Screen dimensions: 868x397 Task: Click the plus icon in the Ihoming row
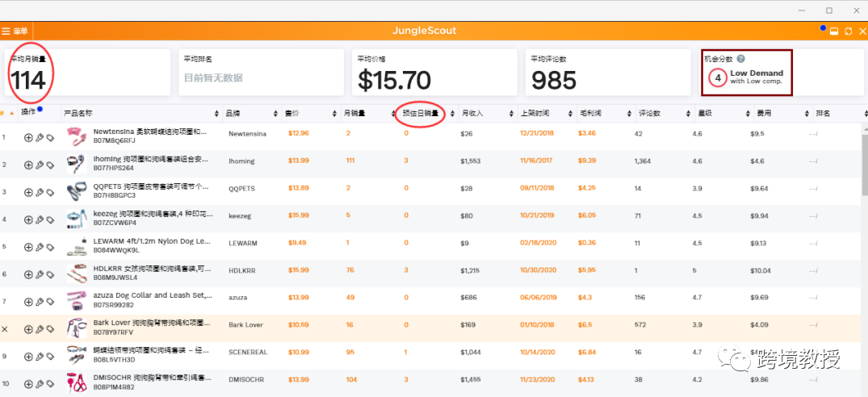[28, 165]
